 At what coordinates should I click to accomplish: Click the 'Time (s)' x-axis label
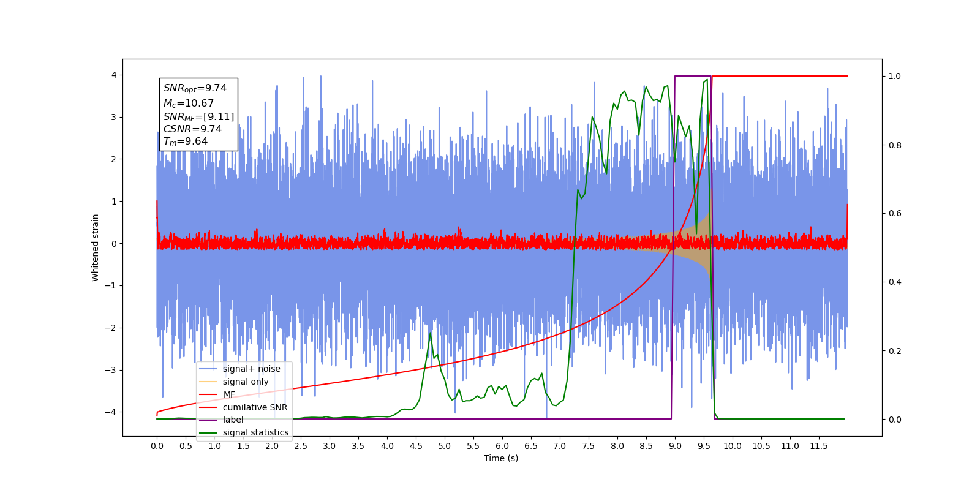click(x=501, y=458)
